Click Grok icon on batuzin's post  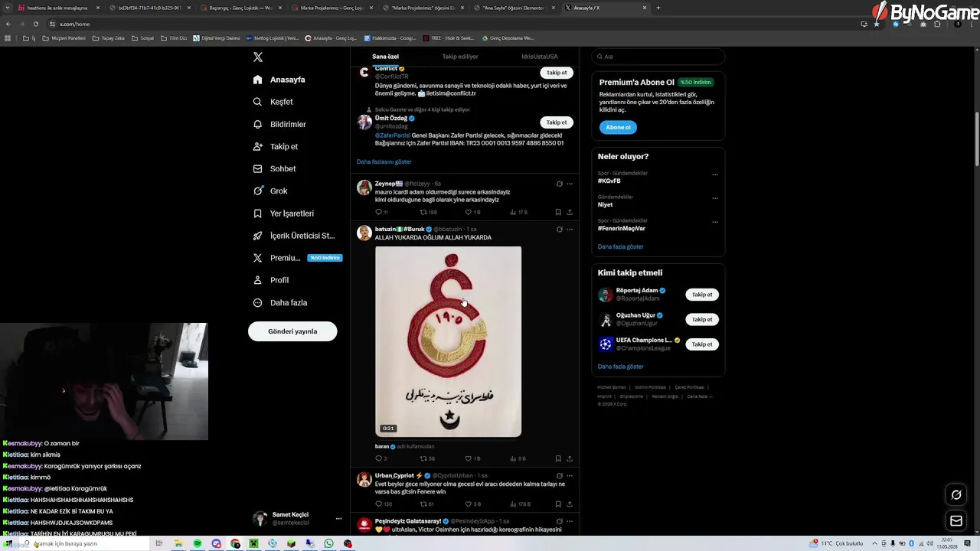[560, 229]
